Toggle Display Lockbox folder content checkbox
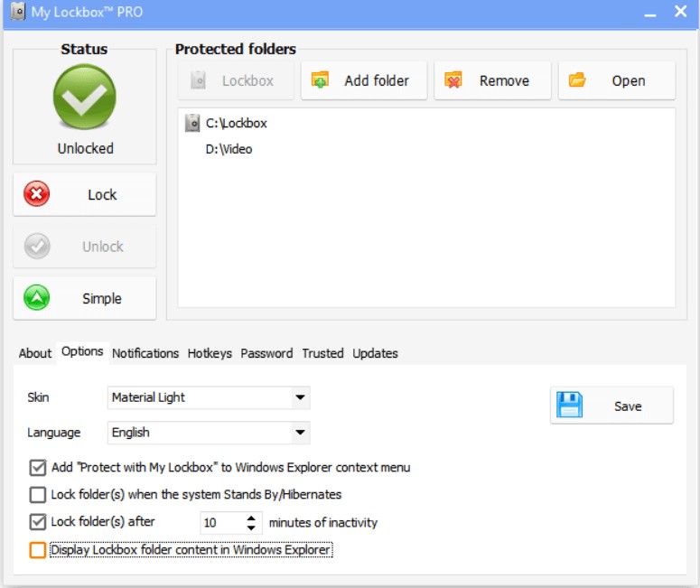This screenshot has width=700, height=588. pyautogui.click(x=38, y=549)
